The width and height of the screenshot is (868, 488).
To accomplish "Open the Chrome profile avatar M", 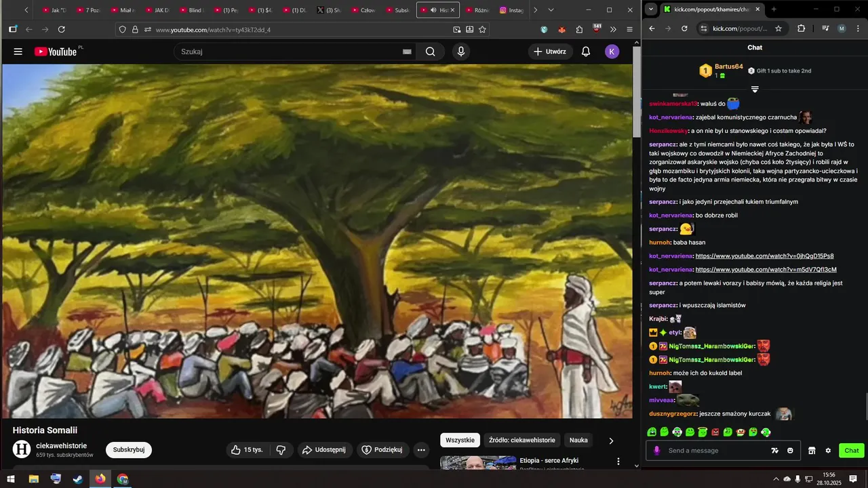I will 842,28.
